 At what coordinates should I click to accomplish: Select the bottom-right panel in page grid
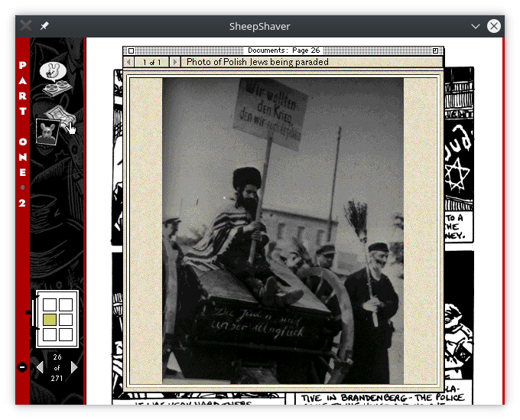(66, 334)
